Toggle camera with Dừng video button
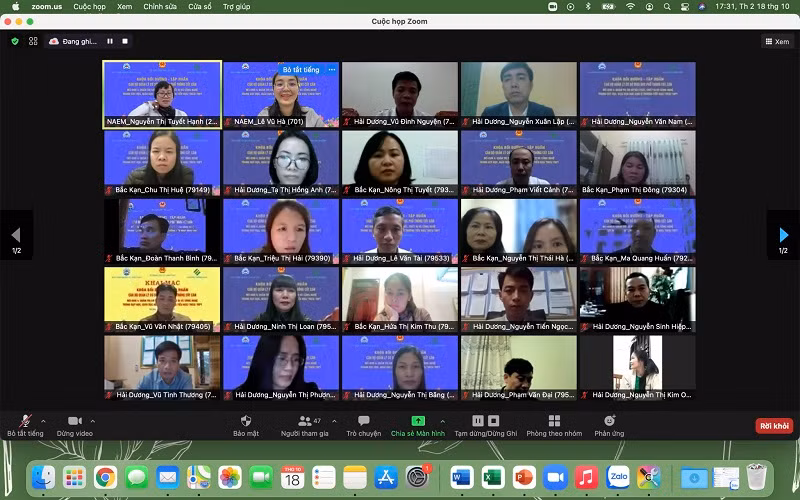Screen dimensions: 800x500 pyautogui.click(x=74, y=423)
